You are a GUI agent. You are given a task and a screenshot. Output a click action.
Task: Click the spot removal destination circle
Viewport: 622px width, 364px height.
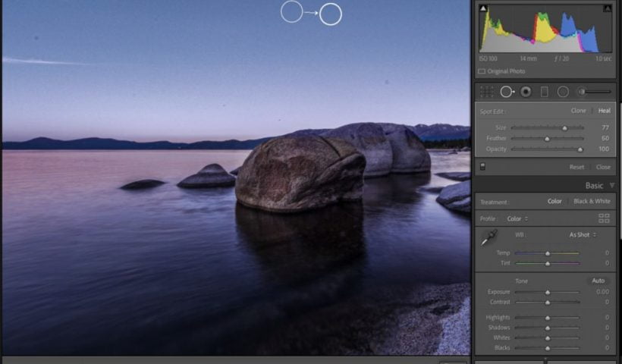click(331, 14)
